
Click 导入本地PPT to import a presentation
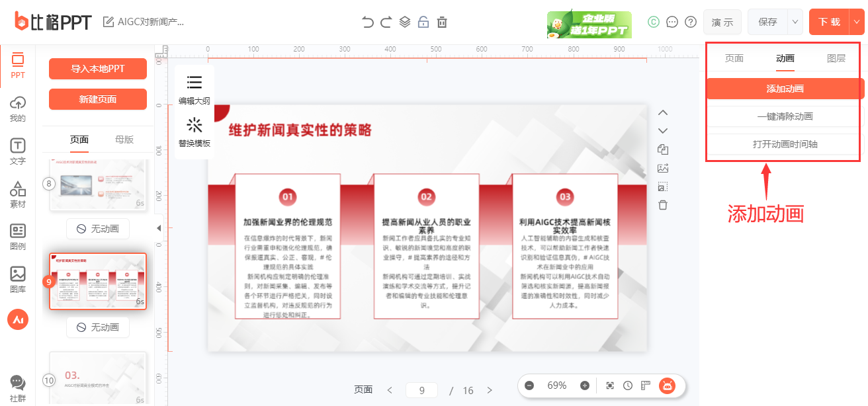pos(97,69)
